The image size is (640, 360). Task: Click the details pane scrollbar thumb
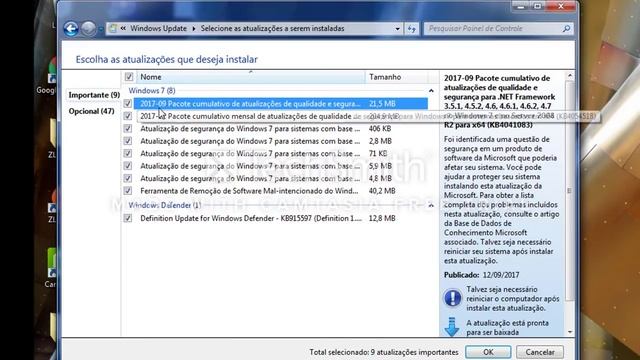click(x=569, y=191)
